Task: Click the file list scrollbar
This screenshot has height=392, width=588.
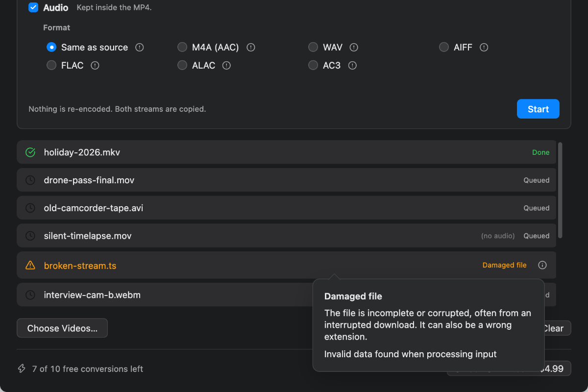Action: pos(560,190)
